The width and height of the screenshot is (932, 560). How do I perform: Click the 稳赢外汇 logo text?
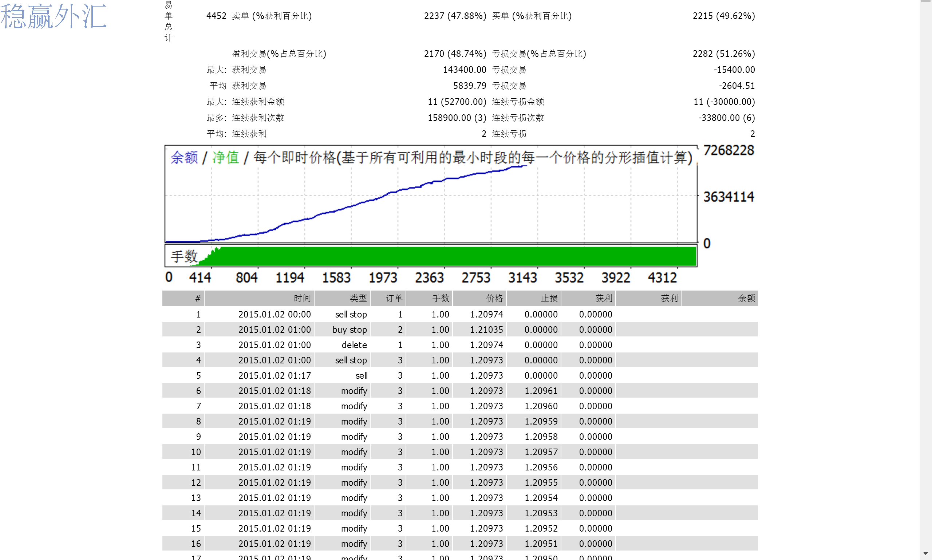54,16
